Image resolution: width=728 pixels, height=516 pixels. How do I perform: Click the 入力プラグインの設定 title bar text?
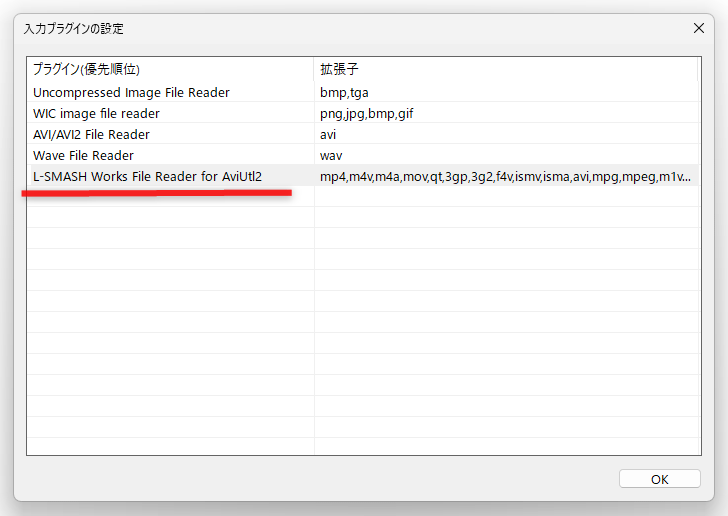pos(74,29)
